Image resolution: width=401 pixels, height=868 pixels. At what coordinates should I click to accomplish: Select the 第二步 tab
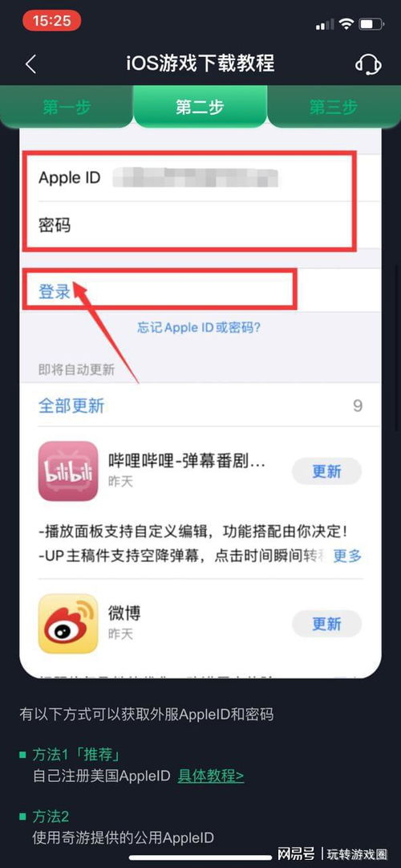coord(200,108)
